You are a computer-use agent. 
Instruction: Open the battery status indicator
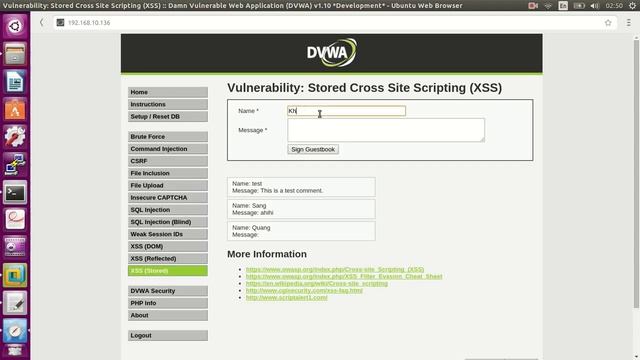click(579, 5)
